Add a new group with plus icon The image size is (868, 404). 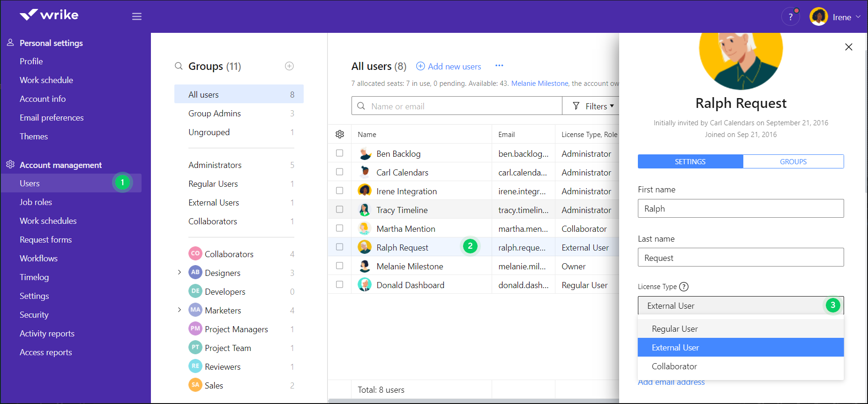click(x=289, y=66)
